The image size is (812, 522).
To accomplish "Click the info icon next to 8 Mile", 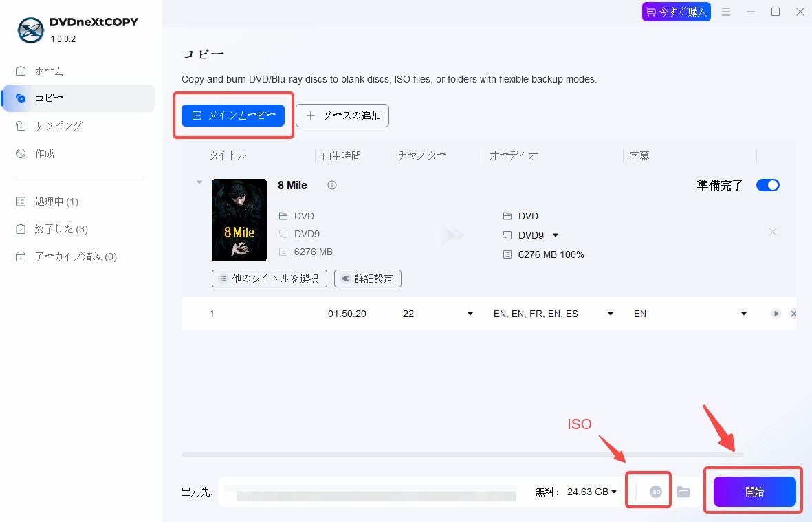I will 332,186.
